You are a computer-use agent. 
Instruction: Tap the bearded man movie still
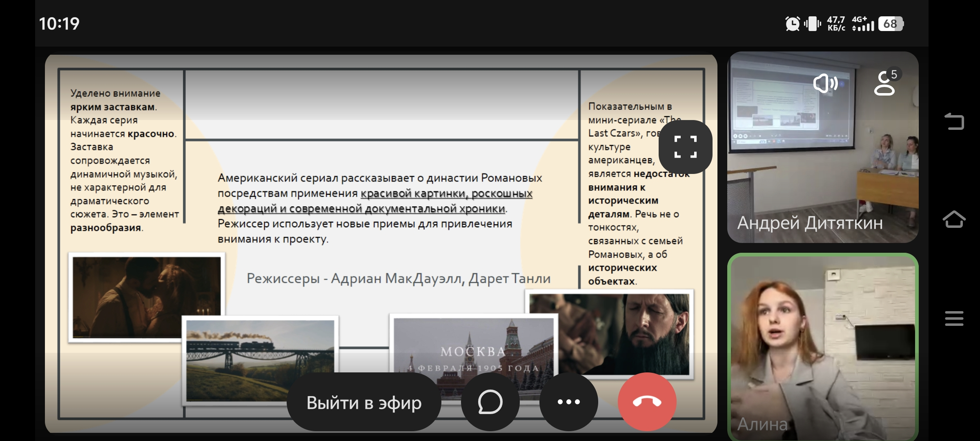(637, 327)
